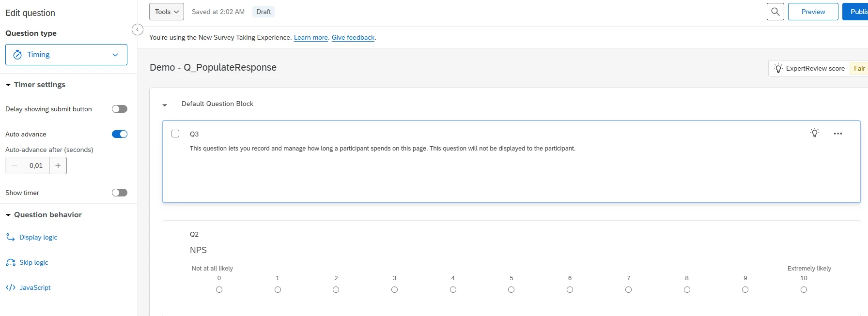This screenshot has height=316, width=868.
Task: Select NPS rating 3 radio button
Action: coord(394,289)
